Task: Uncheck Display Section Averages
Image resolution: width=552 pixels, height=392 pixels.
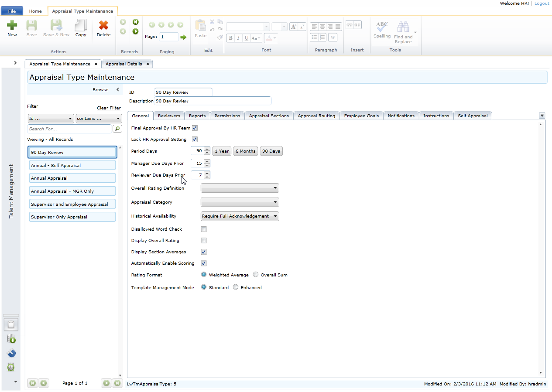Action: coord(203,252)
